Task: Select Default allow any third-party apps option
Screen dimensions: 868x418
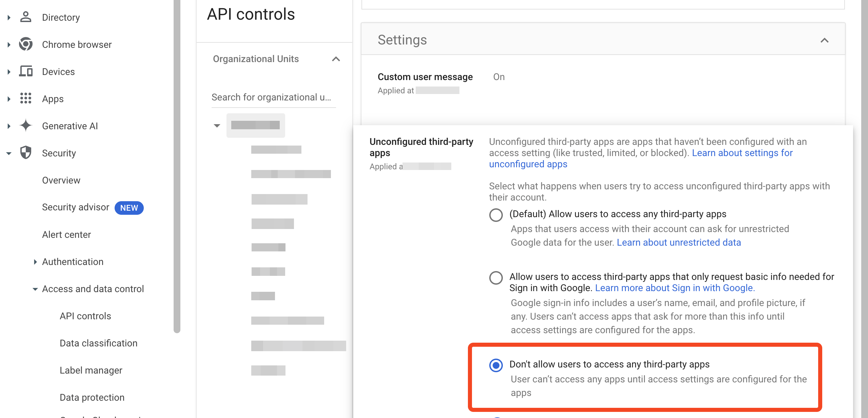Action: tap(496, 214)
